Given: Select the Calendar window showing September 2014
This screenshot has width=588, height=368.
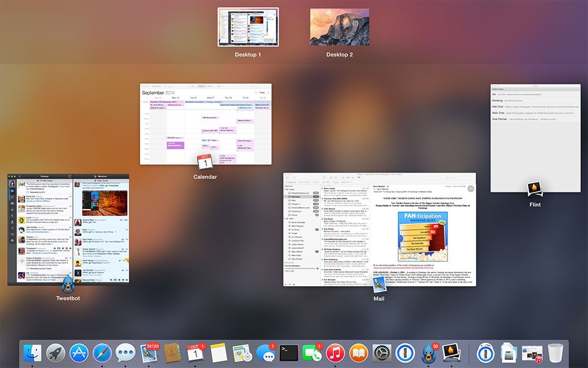Looking at the screenshot, I should pos(206,124).
